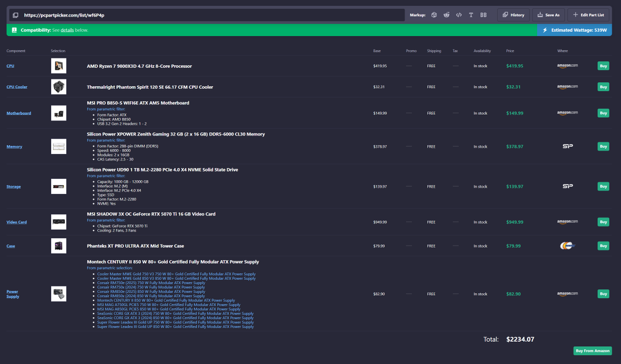Select plain text markup icon
Viewport: 621px width, 364px height.
pyautogui.click(x=471, y=15)
